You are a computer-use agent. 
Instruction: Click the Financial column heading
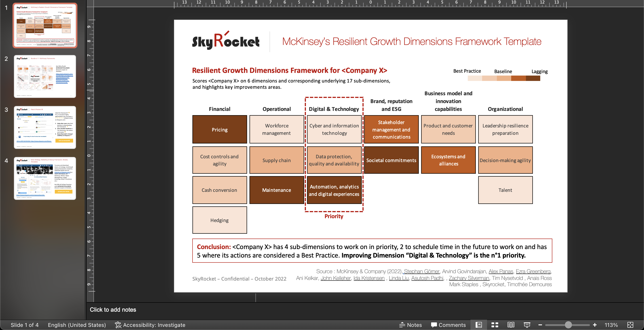pos(220,109)
